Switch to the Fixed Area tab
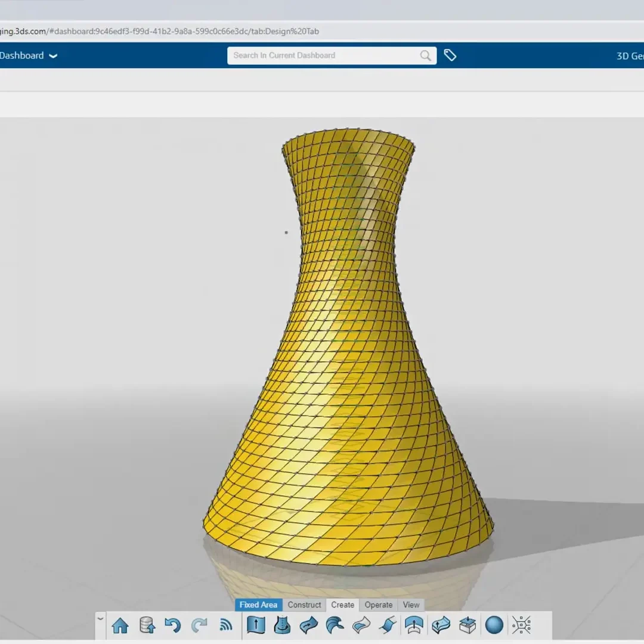 [x=258, y=605]
